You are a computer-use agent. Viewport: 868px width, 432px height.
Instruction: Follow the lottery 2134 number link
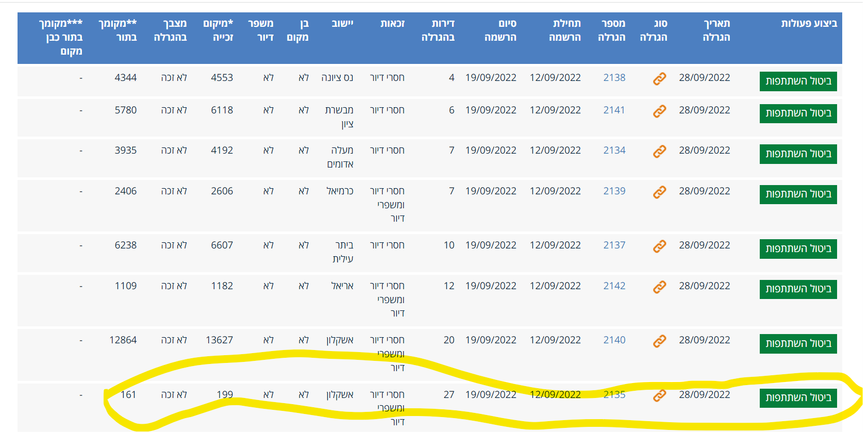614,151
